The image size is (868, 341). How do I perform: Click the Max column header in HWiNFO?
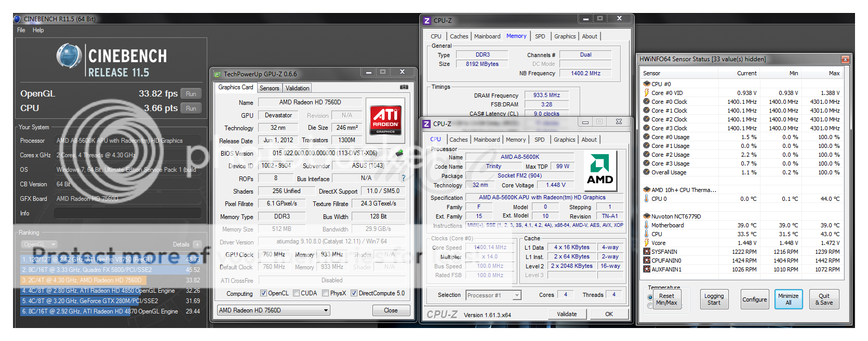click(822, 73)
